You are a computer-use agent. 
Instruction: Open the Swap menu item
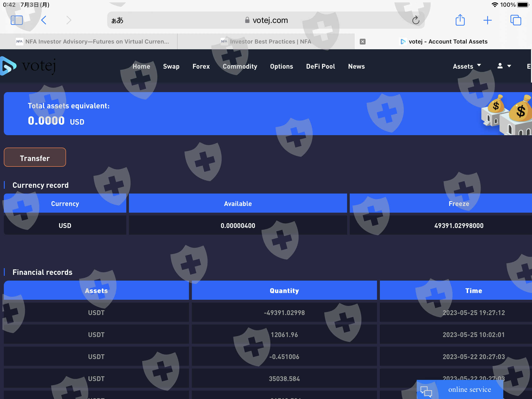point(171,66)
